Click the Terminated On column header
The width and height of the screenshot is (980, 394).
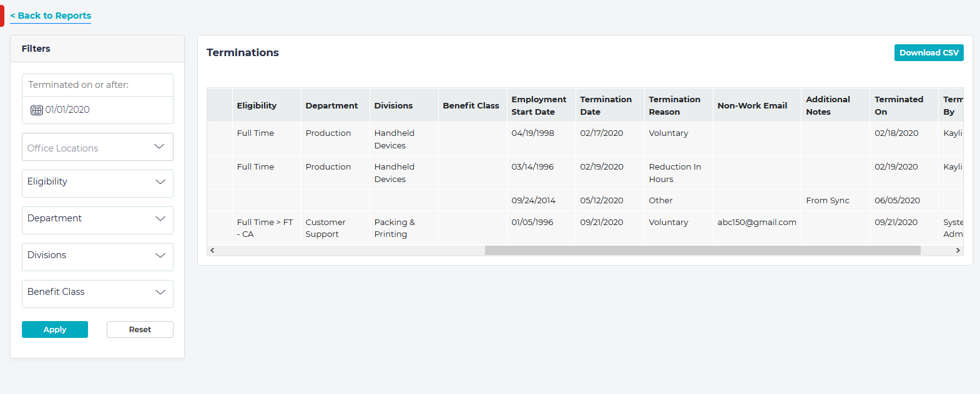click(x=898, y=105)
